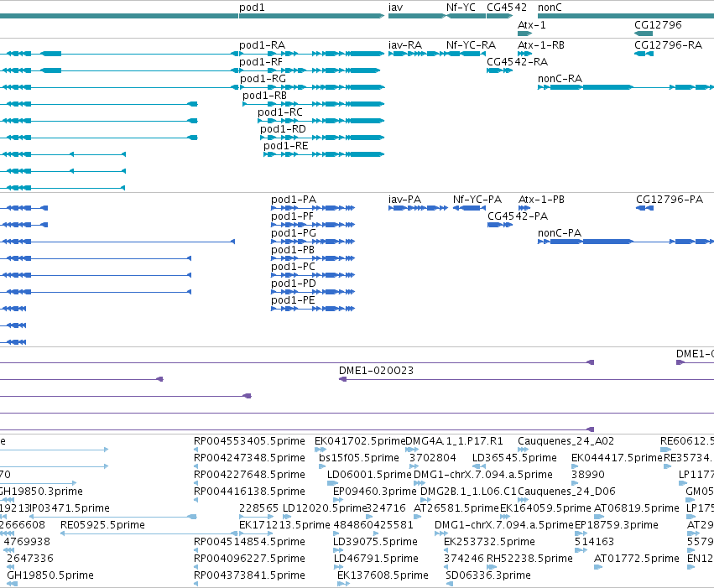Select the pod1-PE protein label

pos(294,300)
